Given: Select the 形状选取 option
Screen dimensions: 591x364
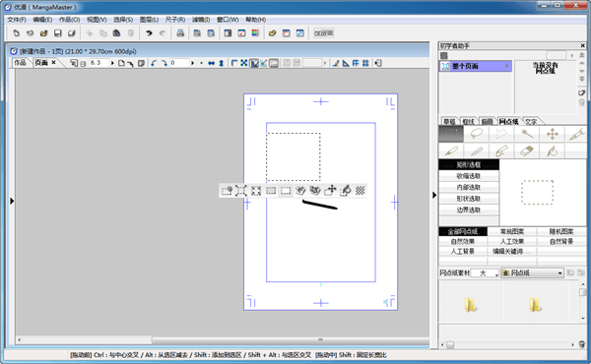Looking at the screenshot, I should (x=469, y=199).
